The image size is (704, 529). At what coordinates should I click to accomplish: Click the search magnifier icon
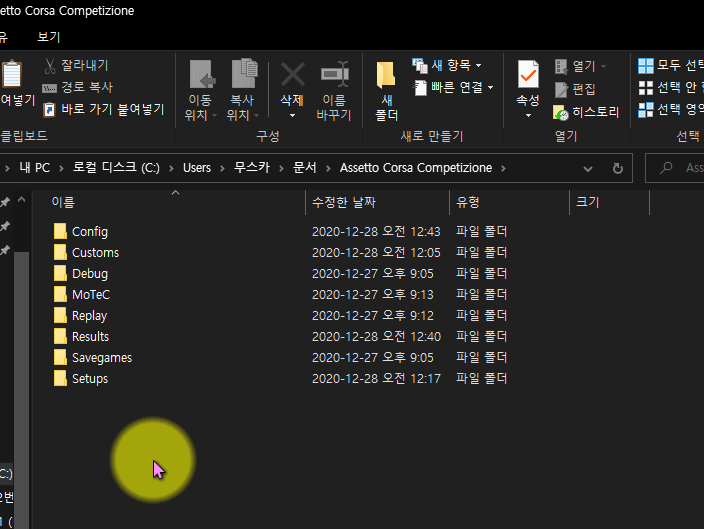click(666, 168)
